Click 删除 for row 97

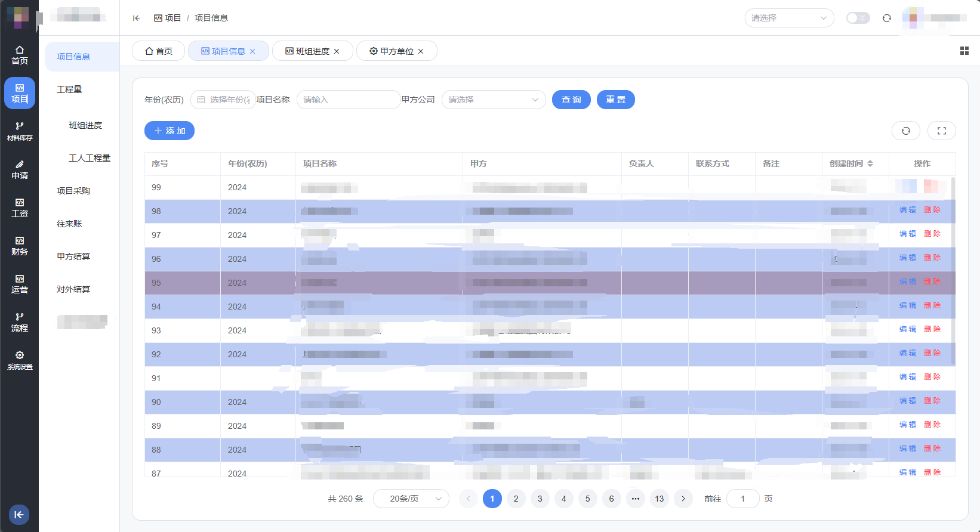tap(932, 234)
